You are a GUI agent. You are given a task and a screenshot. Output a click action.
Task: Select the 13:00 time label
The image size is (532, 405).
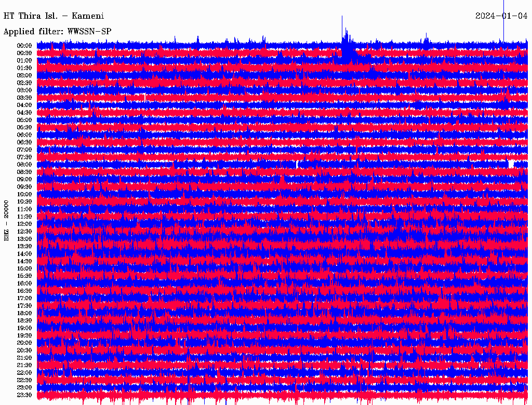(x=24, y=239)
